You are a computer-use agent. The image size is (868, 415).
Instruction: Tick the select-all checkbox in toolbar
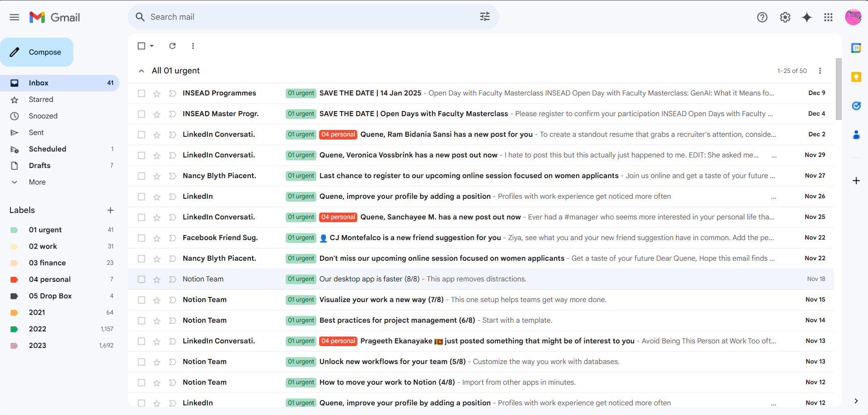tap(141, 46)
